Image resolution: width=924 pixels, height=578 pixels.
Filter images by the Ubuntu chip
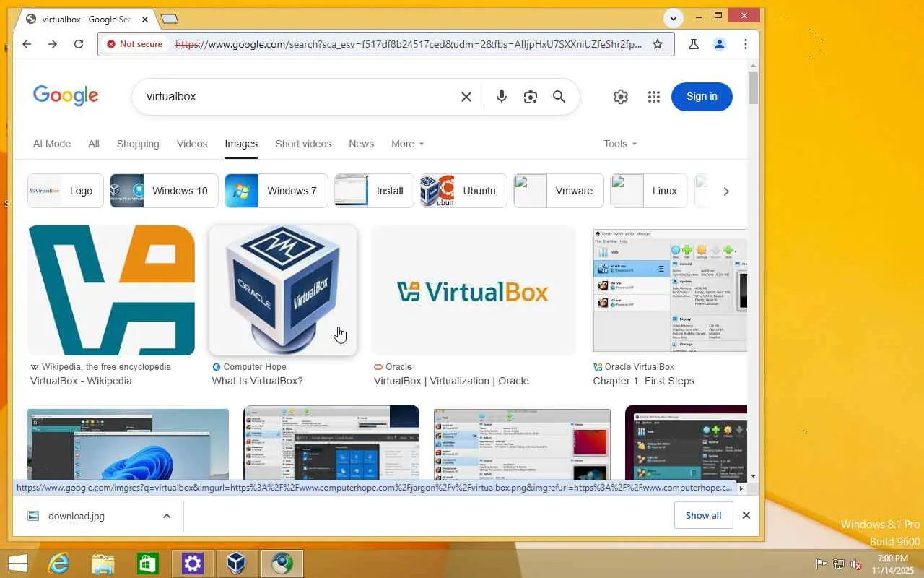pyautogui.click(x=463, y=191)
